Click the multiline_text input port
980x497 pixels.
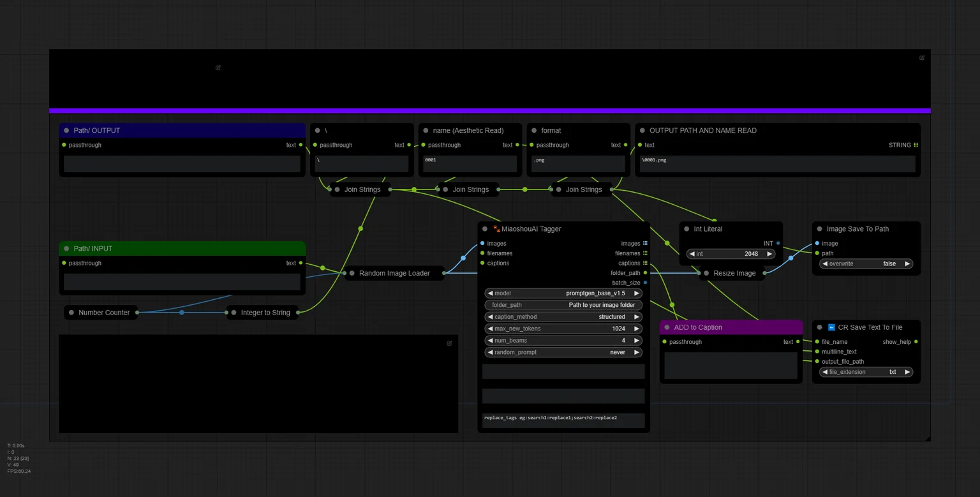coord(817,352)
